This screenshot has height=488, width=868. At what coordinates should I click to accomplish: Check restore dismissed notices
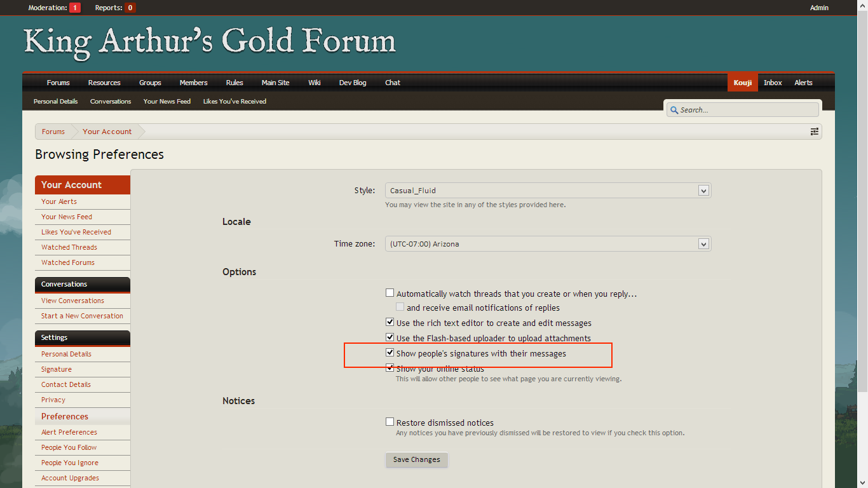pyautogui.click(x=390, y=421)
